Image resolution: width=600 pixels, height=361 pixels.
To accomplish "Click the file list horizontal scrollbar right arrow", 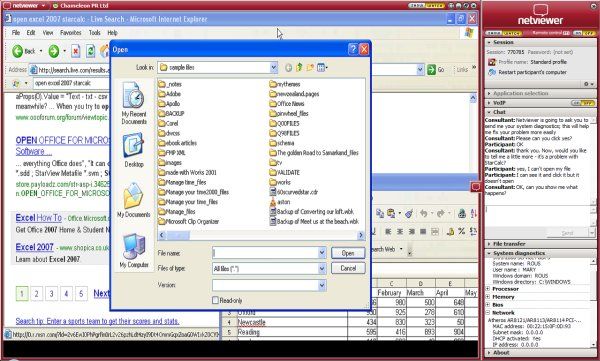I will click(x=360, y=235).
